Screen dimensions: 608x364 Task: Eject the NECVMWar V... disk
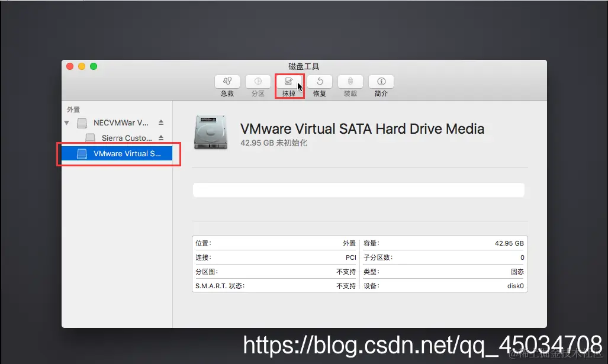(161, 123)
